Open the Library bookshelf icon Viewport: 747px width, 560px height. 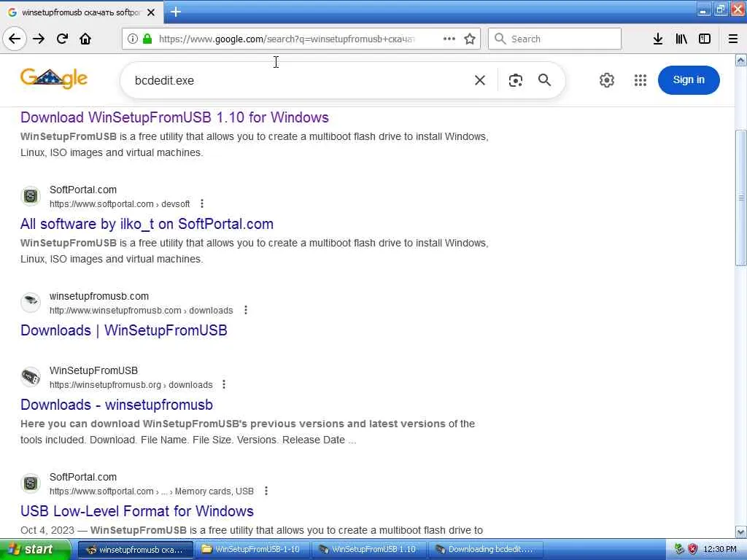[x=681, y=39]
